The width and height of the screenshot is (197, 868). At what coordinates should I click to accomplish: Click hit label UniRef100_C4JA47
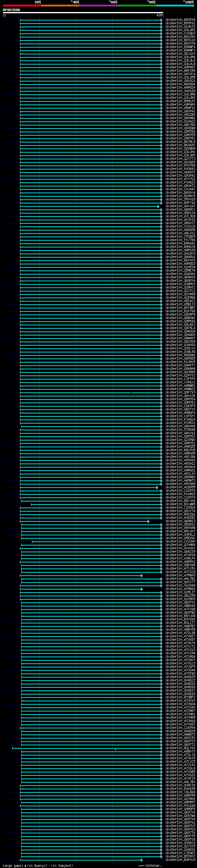coord(180,189)
